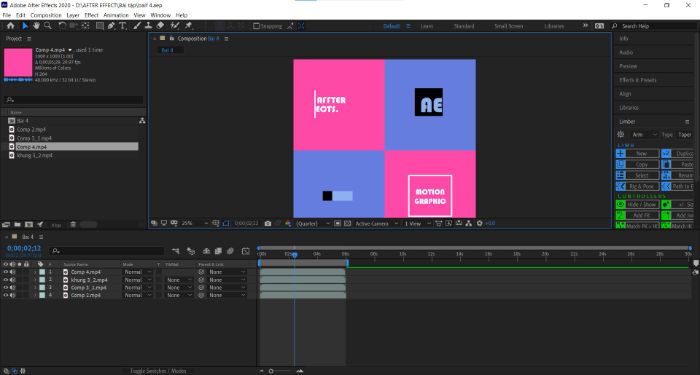This screenshot has width=700, height=375.
Task: Select the Rectangle shape tool
Action: click(100, 26)
